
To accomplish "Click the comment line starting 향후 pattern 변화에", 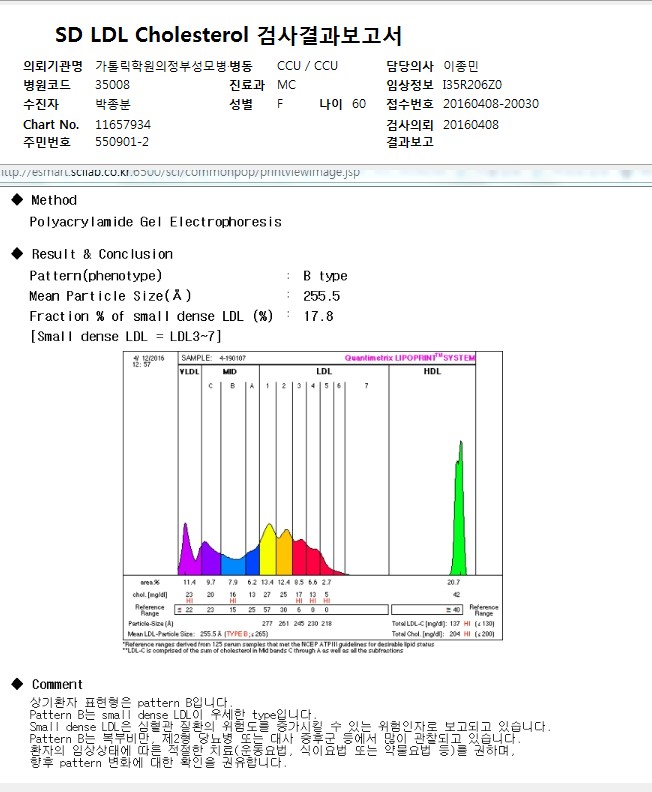I will [159, 763].
